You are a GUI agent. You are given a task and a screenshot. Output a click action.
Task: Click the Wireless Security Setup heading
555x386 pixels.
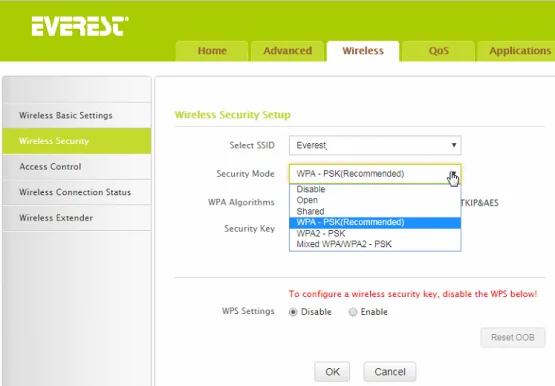point(233,115)
